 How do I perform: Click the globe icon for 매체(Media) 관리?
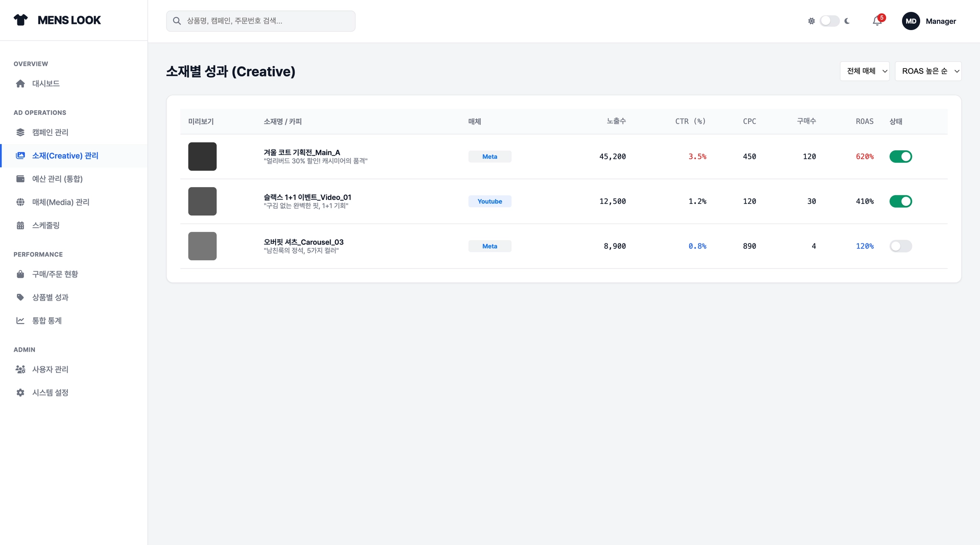[20, 202]
